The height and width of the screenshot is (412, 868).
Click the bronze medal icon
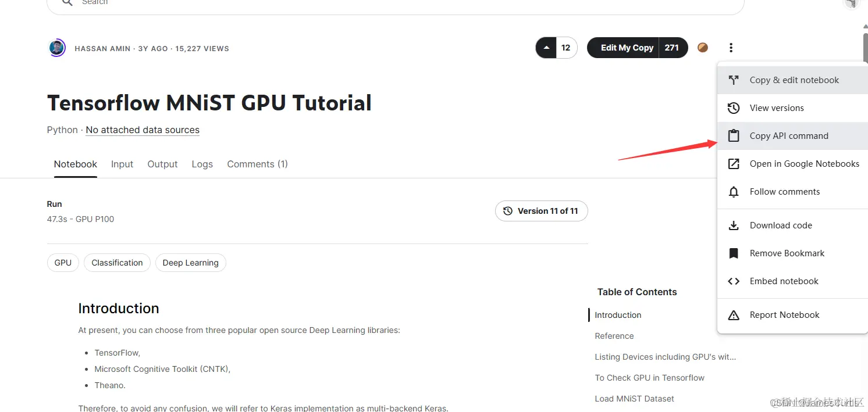[x=703, y=48]
